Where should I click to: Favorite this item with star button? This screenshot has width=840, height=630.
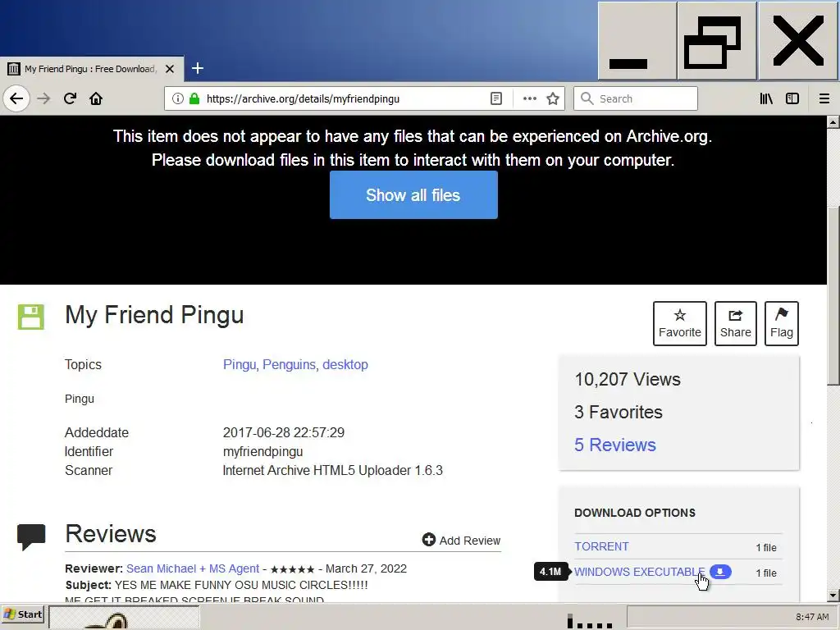[x=680, y=323]
